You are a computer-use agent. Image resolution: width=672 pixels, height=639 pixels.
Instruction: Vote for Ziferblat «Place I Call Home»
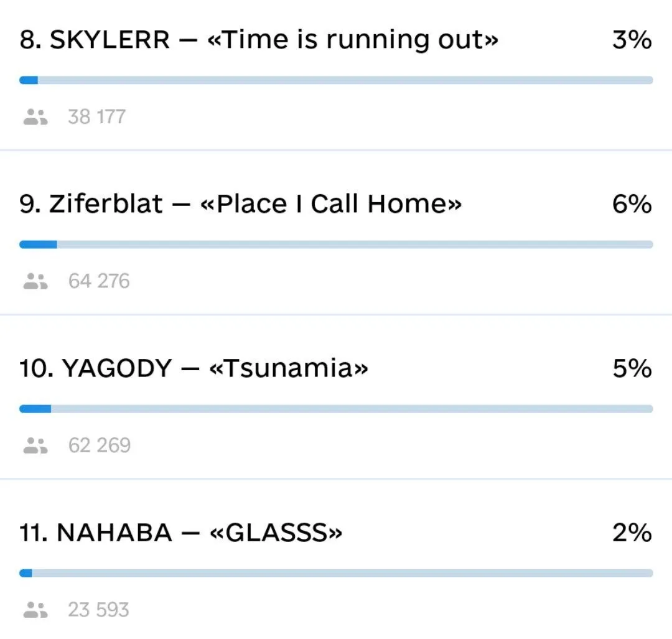click(240, 204)
